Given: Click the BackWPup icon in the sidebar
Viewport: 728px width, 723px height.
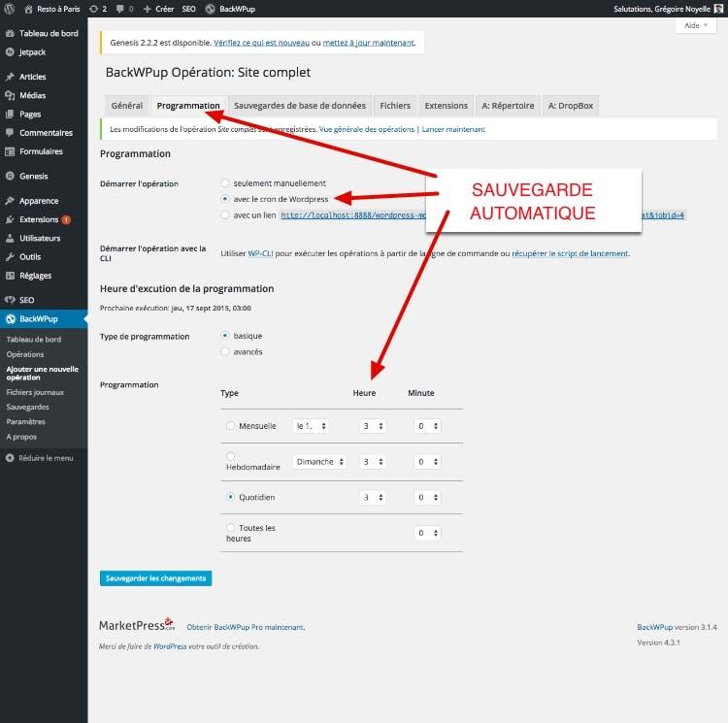Looking at the screenshot, I should (x=11, y=319).
